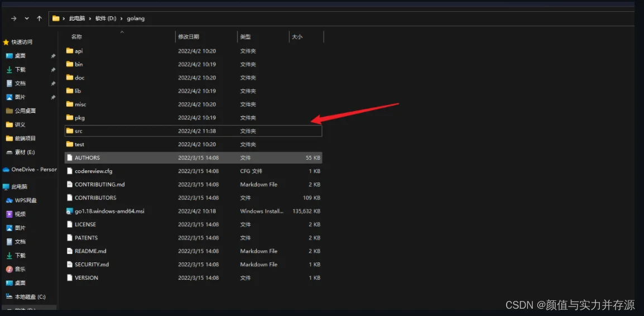The image size is (644, 316).
Task: Open pinned 下载 under quick access
Action: (20, 69)
